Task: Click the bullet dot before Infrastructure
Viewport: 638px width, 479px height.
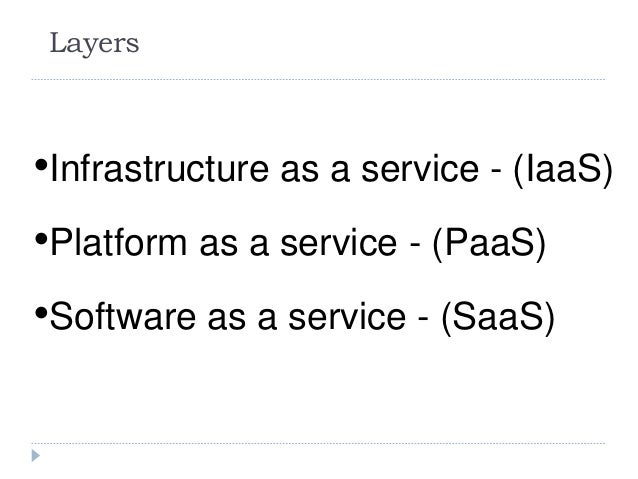Action: pyautogui.click(x=40, y=165)
